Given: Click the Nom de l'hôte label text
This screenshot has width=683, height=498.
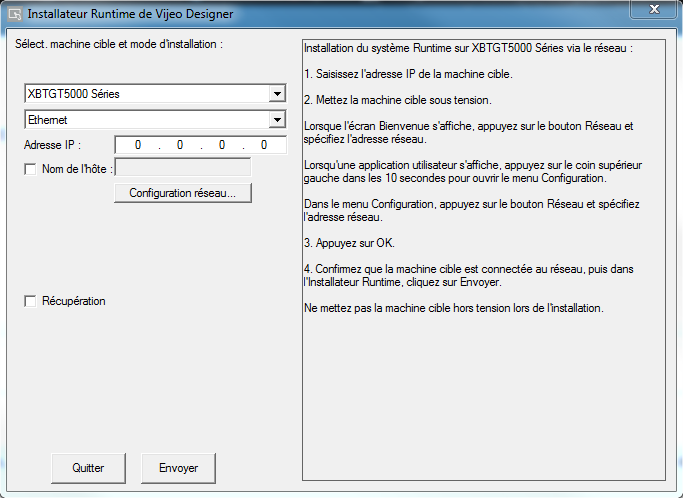Looking at the screenshot, I should tap(77, 169).
